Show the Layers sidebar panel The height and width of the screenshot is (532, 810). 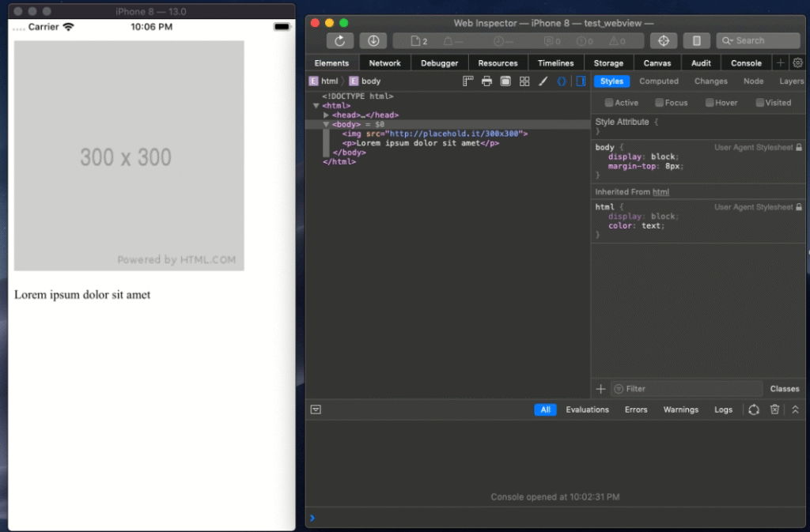click(791, 81)
